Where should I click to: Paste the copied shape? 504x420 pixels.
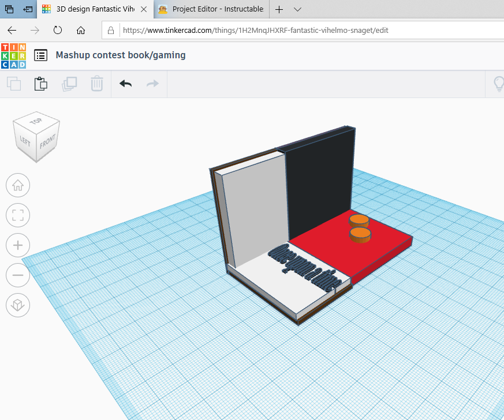[x=40, y=84]
